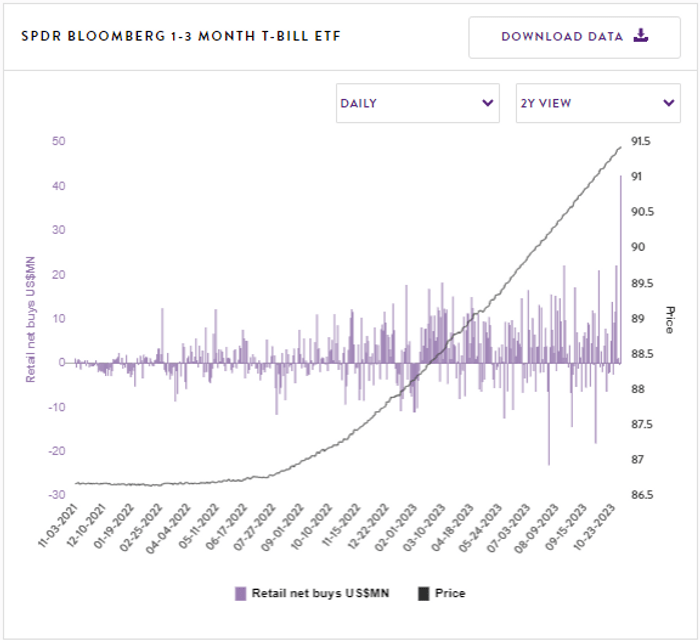Toggle Retail net buys US$MN legend series
700x640 pixels.
[318, 593]
